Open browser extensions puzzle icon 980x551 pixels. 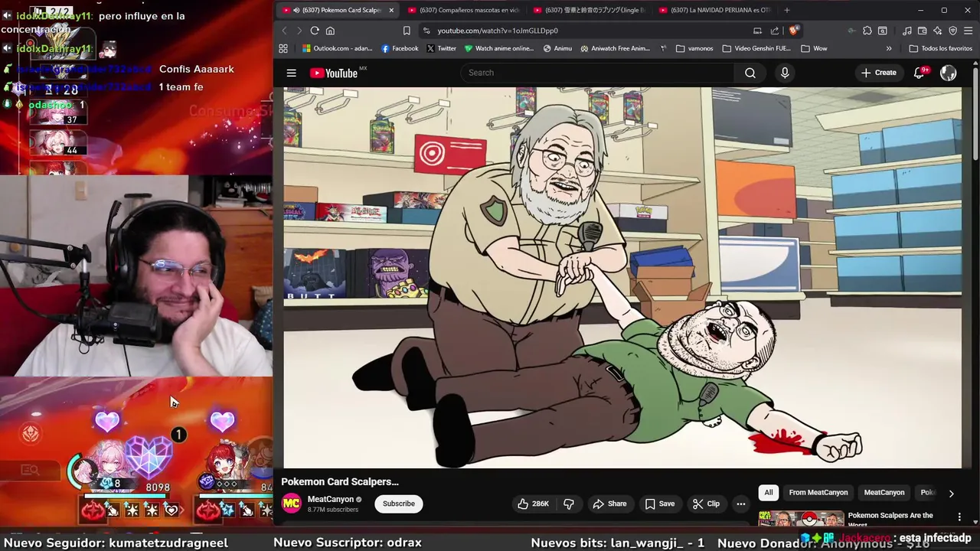coord(867,31)
